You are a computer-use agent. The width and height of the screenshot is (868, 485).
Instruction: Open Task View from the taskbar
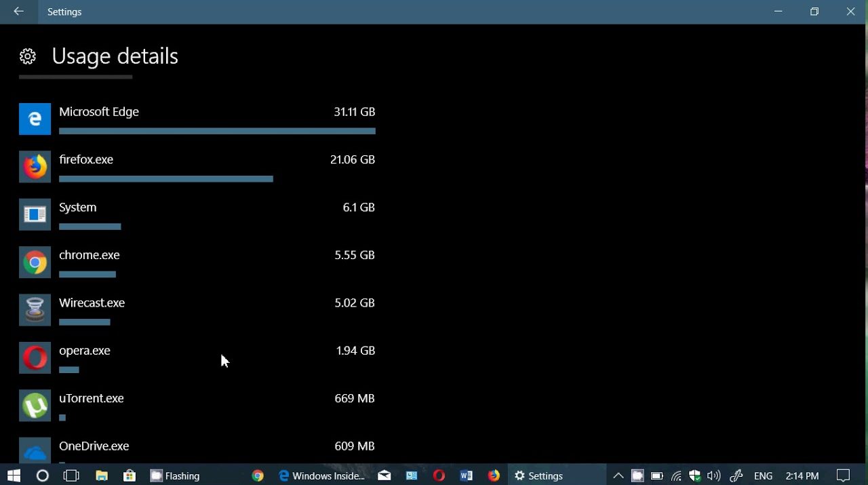click(71, 476)
